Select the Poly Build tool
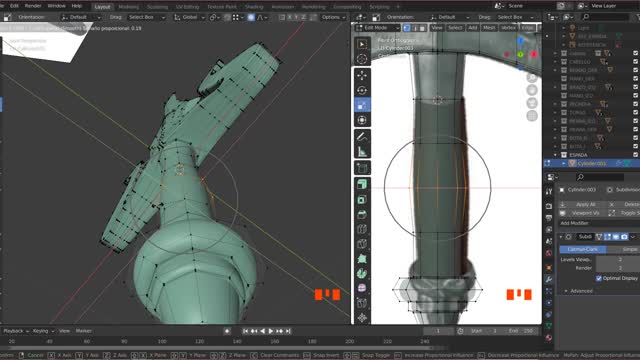 [362, 259]
